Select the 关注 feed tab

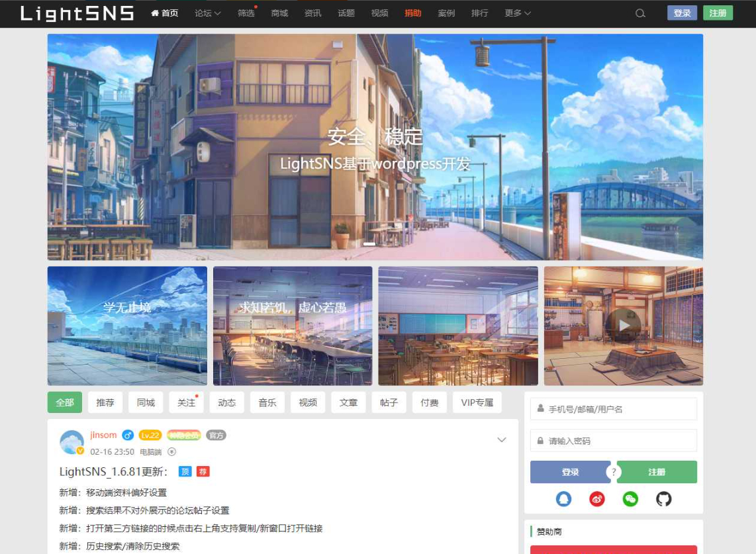click(186, 402)
